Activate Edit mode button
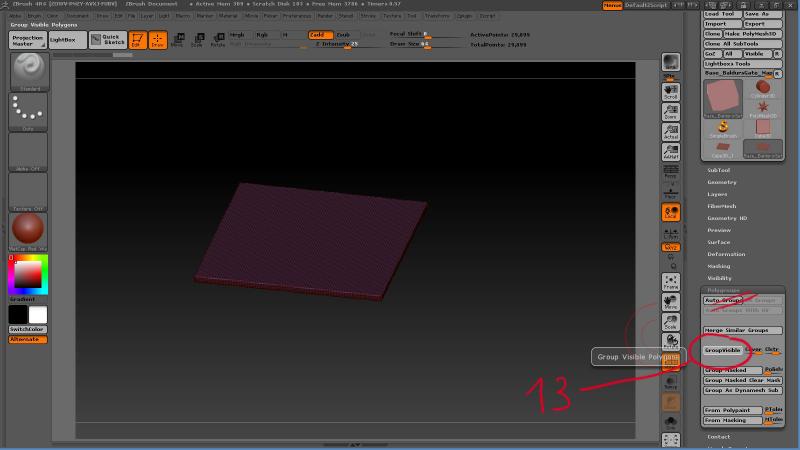800x450 pixels. (138, 40)
